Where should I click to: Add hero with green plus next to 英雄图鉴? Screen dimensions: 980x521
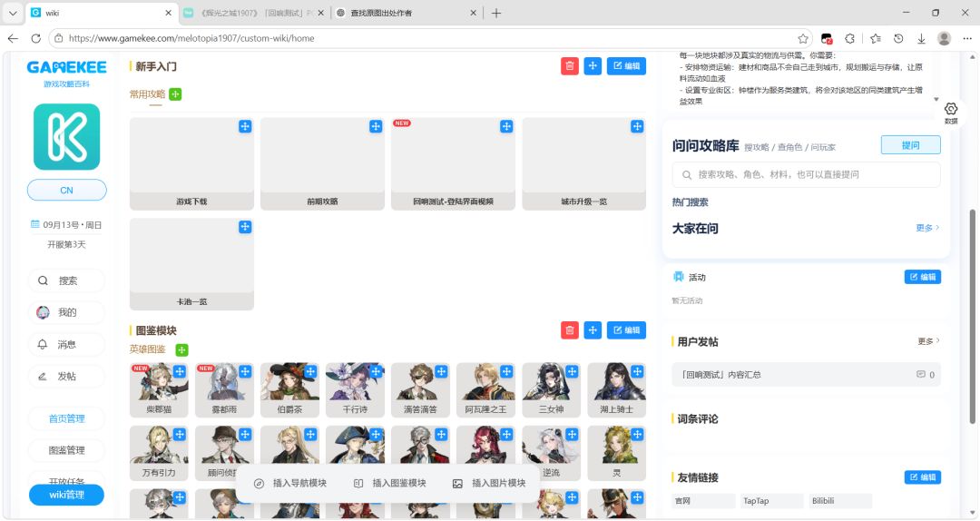coord(181,350)
